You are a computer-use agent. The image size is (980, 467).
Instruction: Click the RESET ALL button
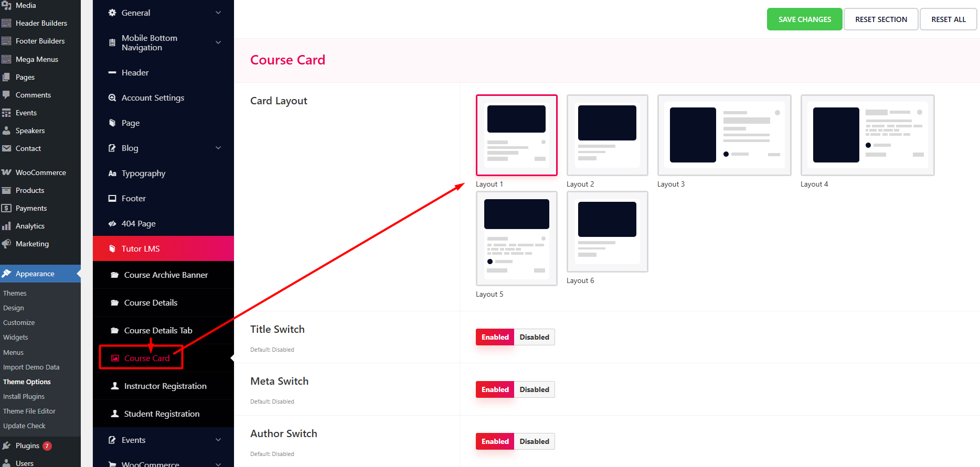coord(949,19)
